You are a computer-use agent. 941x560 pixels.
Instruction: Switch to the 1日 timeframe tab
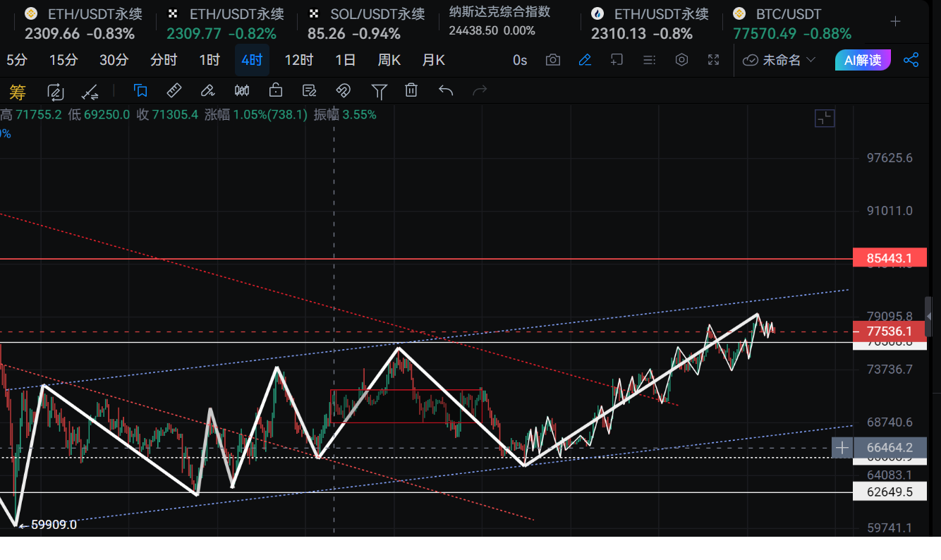[345, 60]
